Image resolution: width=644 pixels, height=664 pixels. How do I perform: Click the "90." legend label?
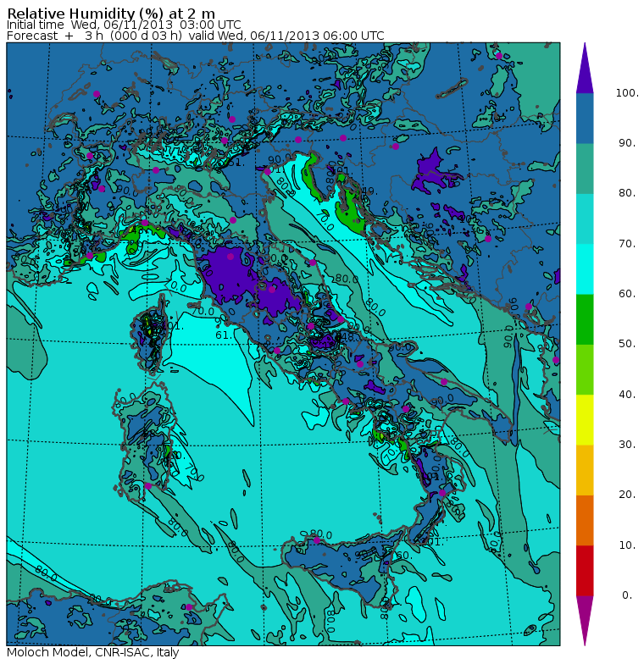coord(627,143)
